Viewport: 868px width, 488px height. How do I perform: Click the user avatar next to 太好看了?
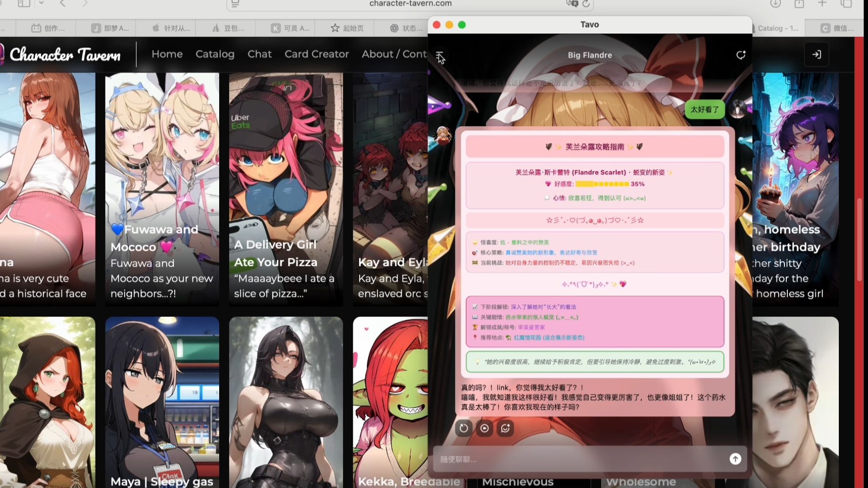(739, 109)
